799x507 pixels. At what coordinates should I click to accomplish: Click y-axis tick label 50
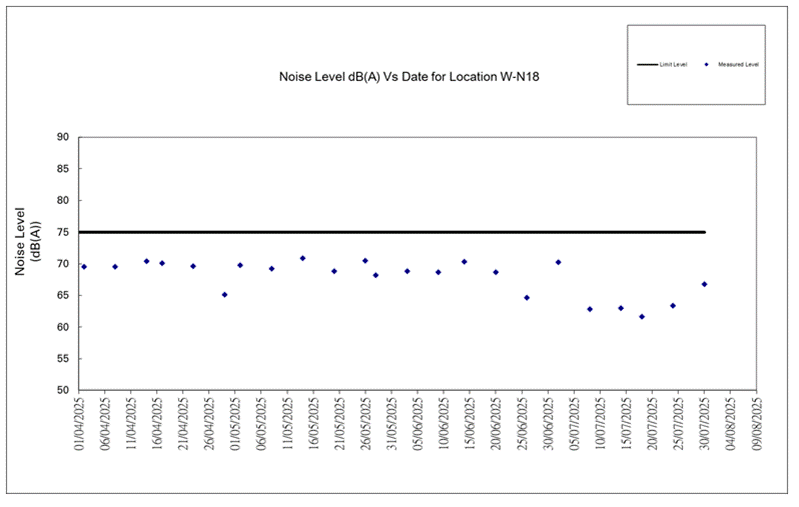(x=63, y=390)
